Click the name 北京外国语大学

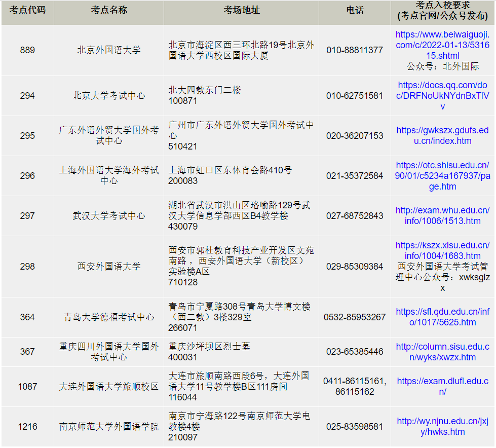point(109,50)
